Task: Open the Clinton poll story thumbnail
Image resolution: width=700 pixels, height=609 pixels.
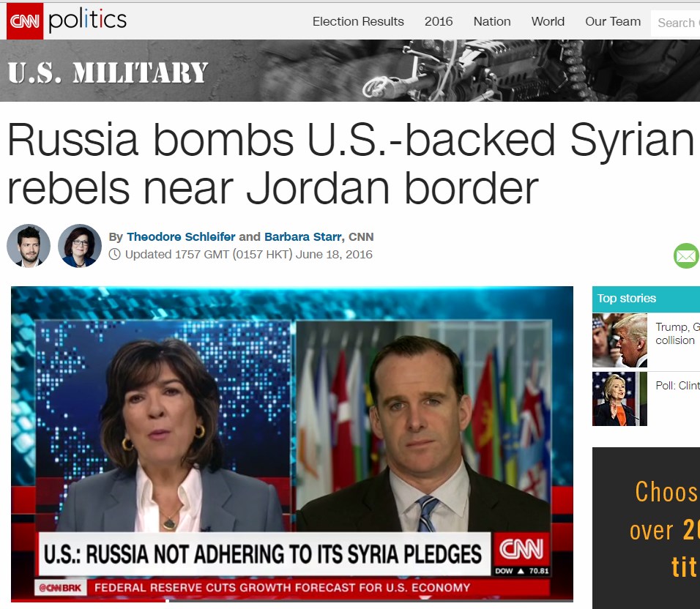Action: [619, 399]
